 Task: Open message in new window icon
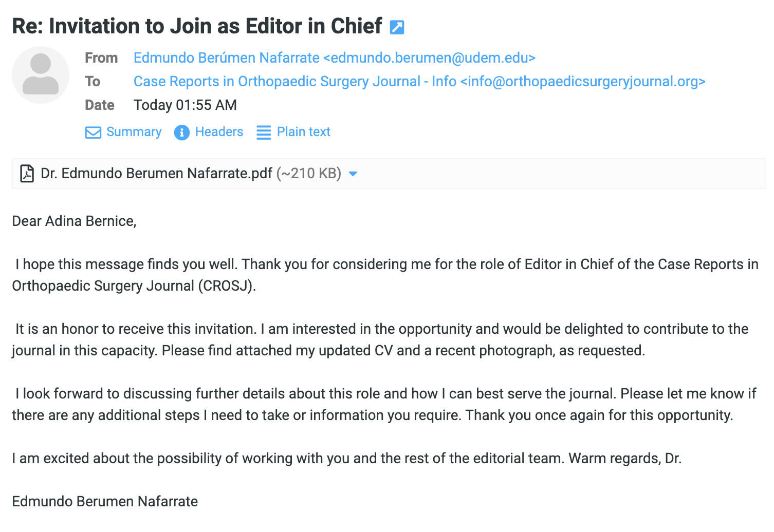tap(397, 27)
